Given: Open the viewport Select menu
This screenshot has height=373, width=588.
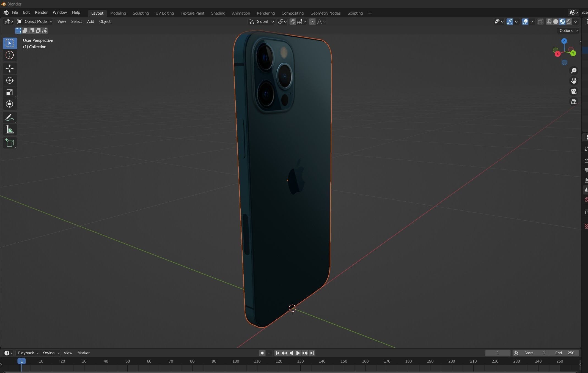Looking at the screenshot, I should click(76, 21).
